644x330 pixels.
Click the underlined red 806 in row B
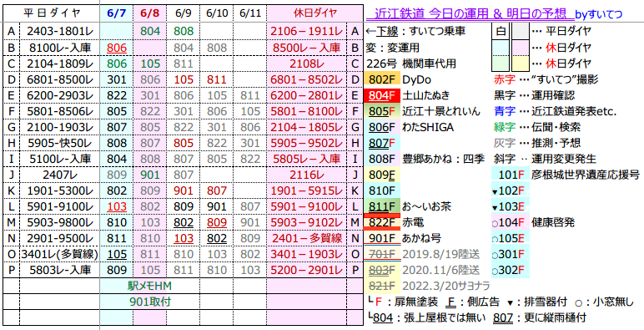point(116,48)
